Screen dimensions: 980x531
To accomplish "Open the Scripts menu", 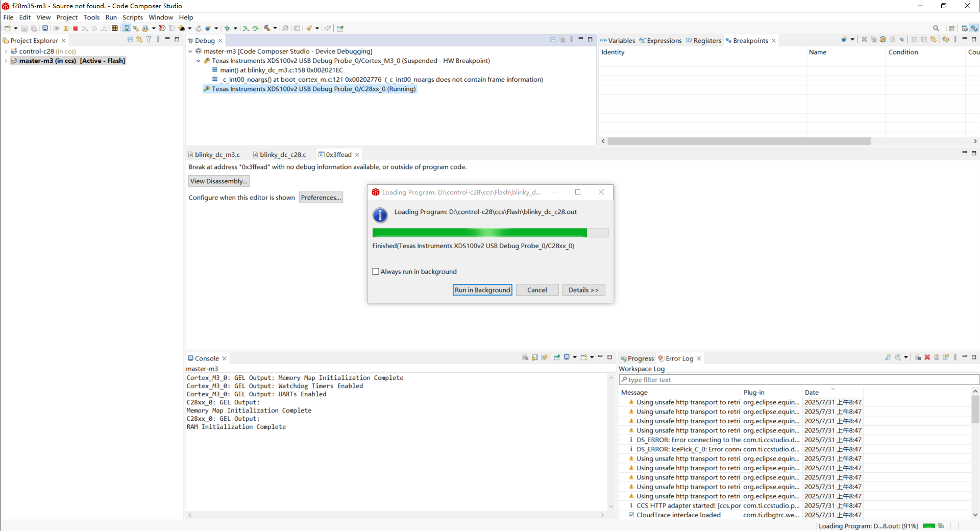I will tap(132, 17).
